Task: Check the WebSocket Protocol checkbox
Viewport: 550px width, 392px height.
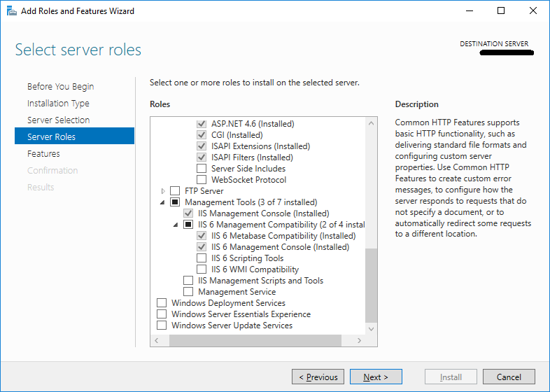Action: tap(202, 180)
